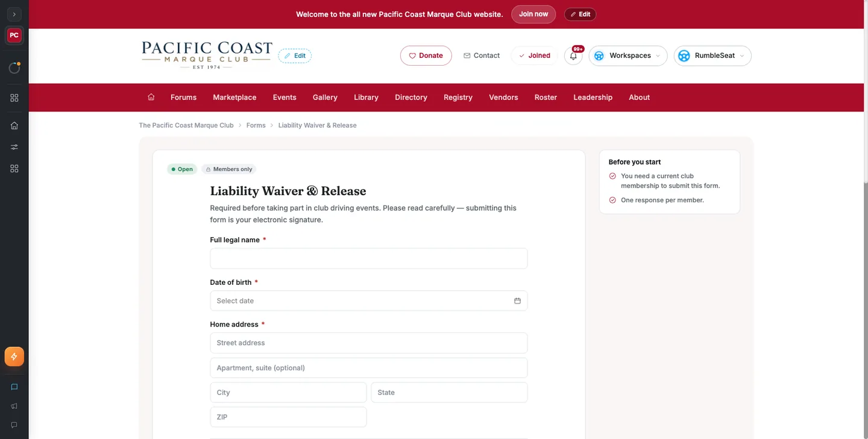Click the circular progress ring icon
Viewport: 868px width, 439px height.
pyautogui.click(x=14, y=68)
